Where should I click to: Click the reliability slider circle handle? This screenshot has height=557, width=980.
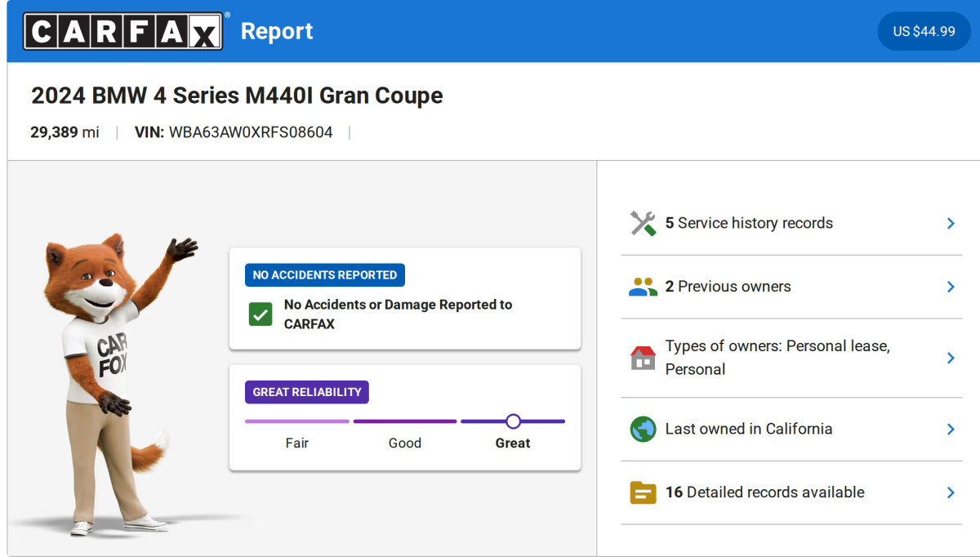pos(513,421)
